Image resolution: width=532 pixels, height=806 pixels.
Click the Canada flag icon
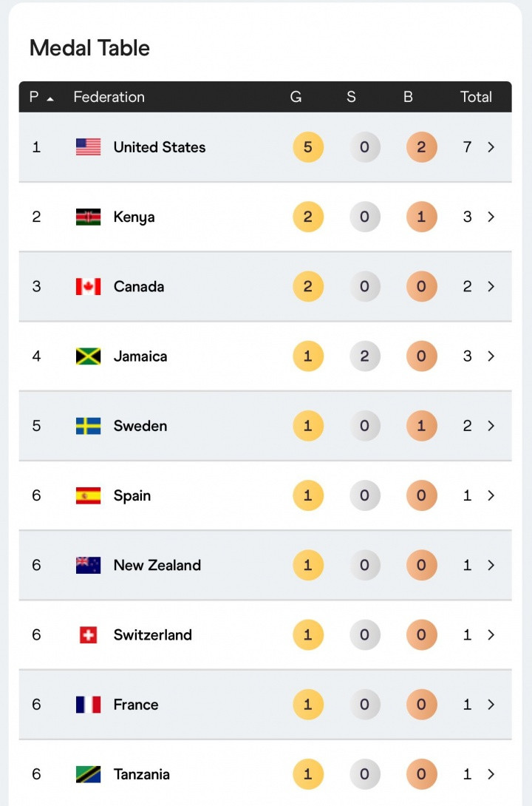tap(88, 286)
